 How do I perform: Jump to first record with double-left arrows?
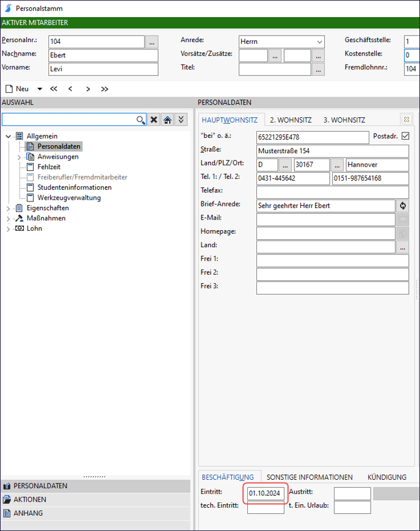[x=54, y=89]
